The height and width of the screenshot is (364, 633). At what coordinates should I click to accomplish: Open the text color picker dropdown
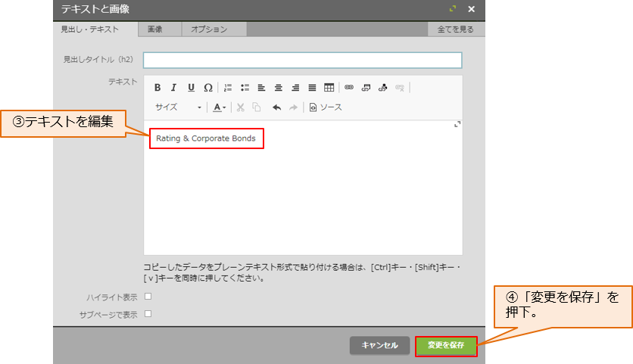point(220,107)
